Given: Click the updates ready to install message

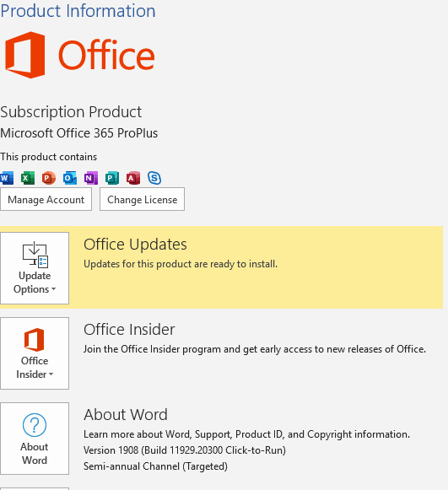Looking at the screenshot, I should 181,264.
